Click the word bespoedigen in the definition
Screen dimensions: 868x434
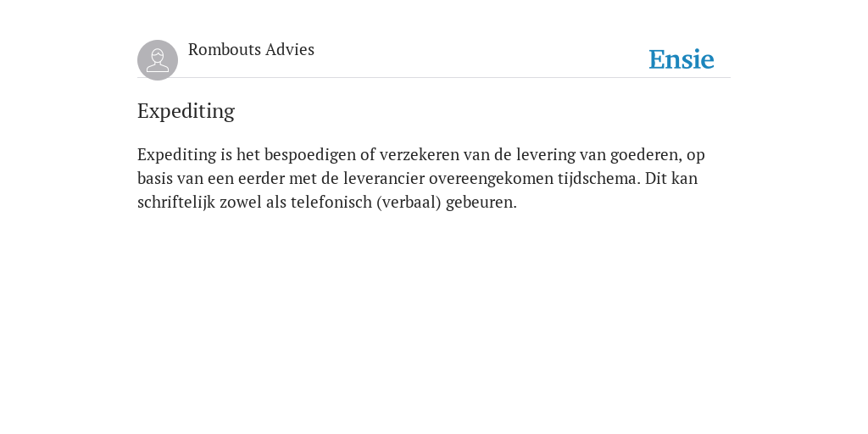point(310,155)
